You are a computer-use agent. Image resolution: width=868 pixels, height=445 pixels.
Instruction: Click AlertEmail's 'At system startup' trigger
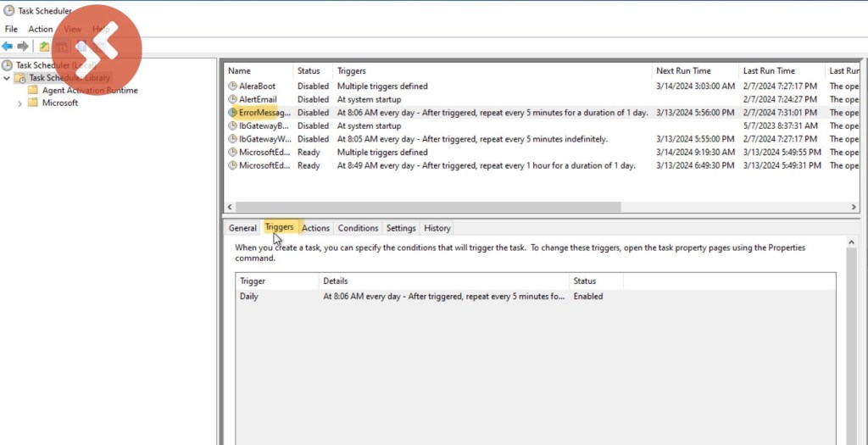(x=370, y=100)
